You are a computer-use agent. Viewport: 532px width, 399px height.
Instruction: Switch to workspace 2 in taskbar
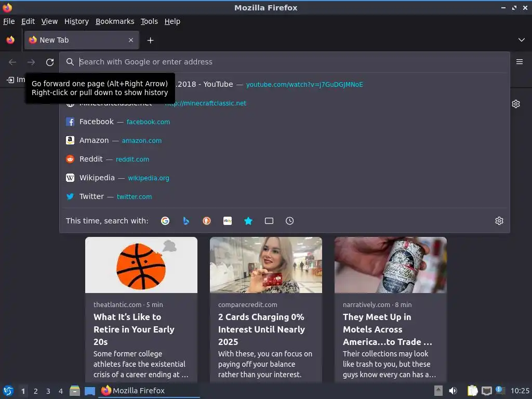pos(36,391)
